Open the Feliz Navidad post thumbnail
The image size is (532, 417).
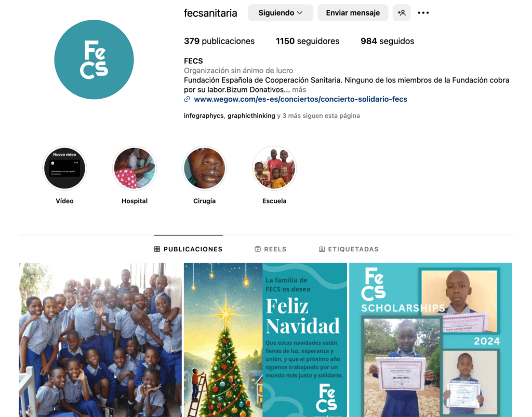[x=265, y=340]
